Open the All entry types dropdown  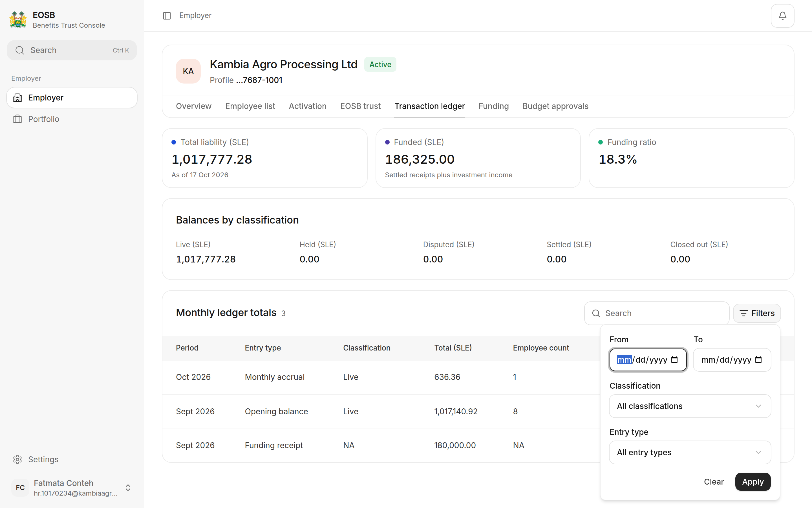click(x=690, y=452)
